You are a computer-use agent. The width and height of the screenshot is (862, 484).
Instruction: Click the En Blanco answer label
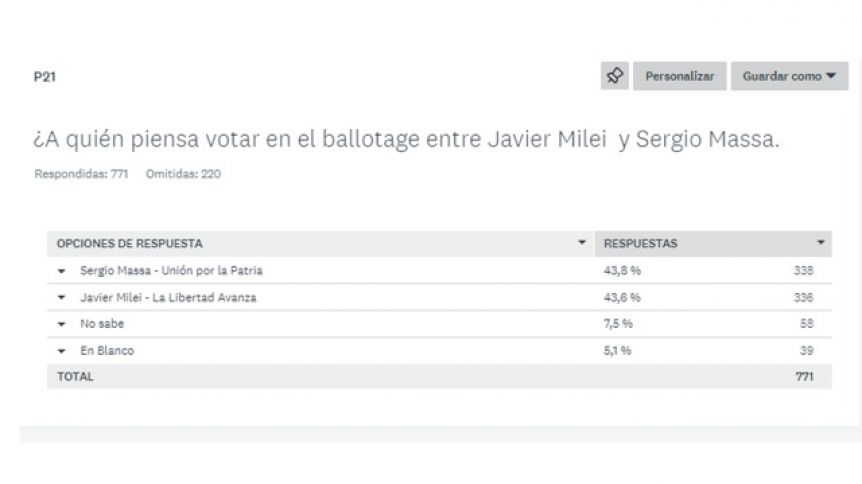107,350
